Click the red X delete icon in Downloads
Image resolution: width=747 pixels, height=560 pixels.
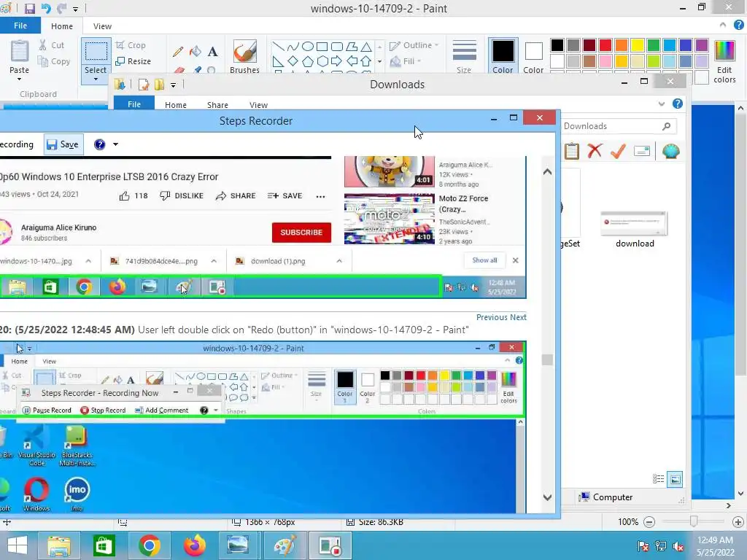(595, 151)
